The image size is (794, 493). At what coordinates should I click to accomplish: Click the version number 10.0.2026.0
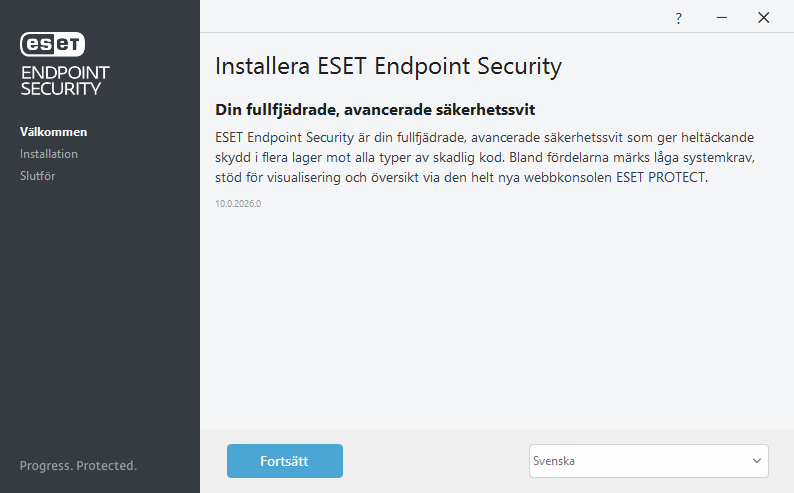click(238, 204)
